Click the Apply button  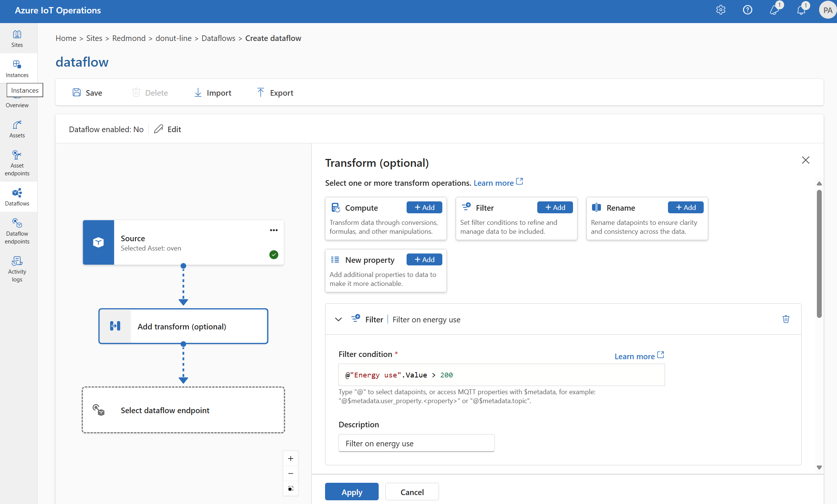(x=351, y=491)
